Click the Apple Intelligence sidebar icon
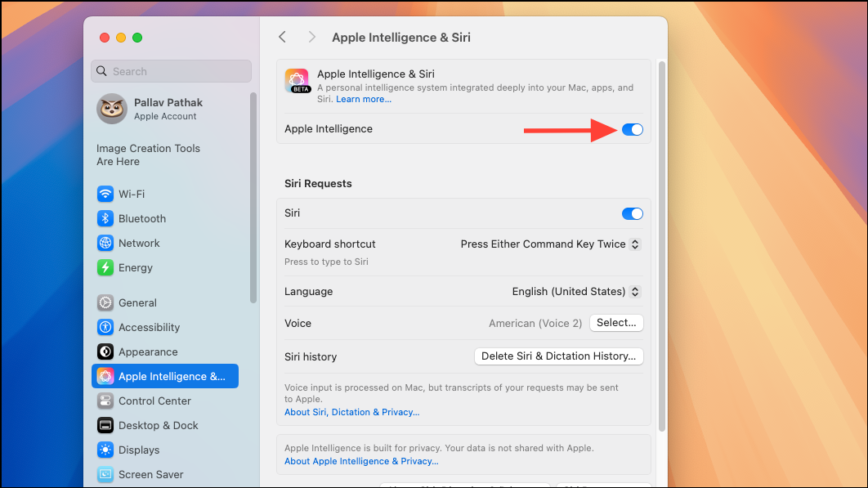 pos(105,376)
